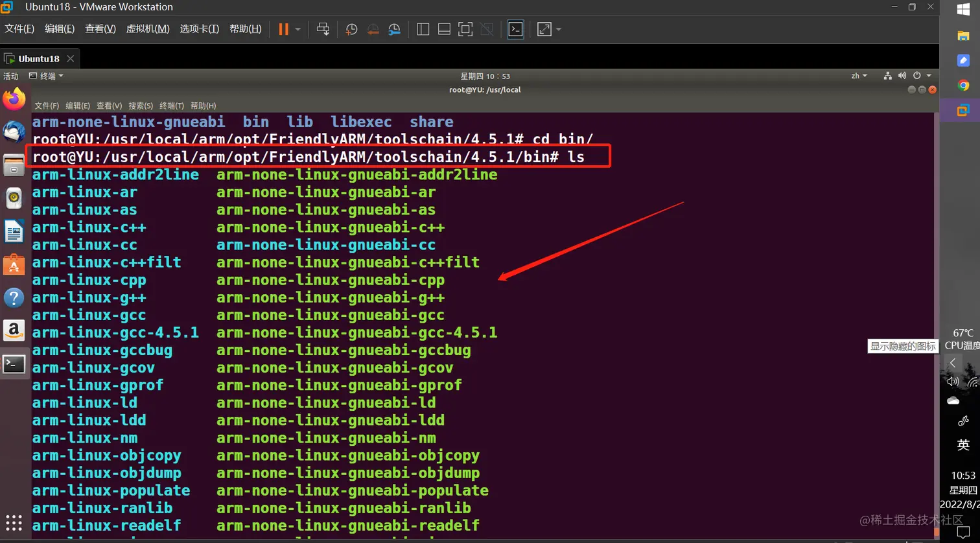Open Ubuntu Software from the dock

(14, 264)
